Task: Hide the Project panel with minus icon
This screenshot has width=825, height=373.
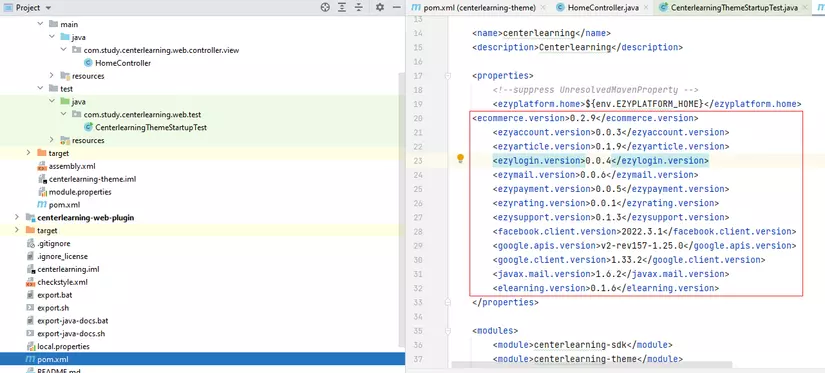Action: (x=397, y=7)
